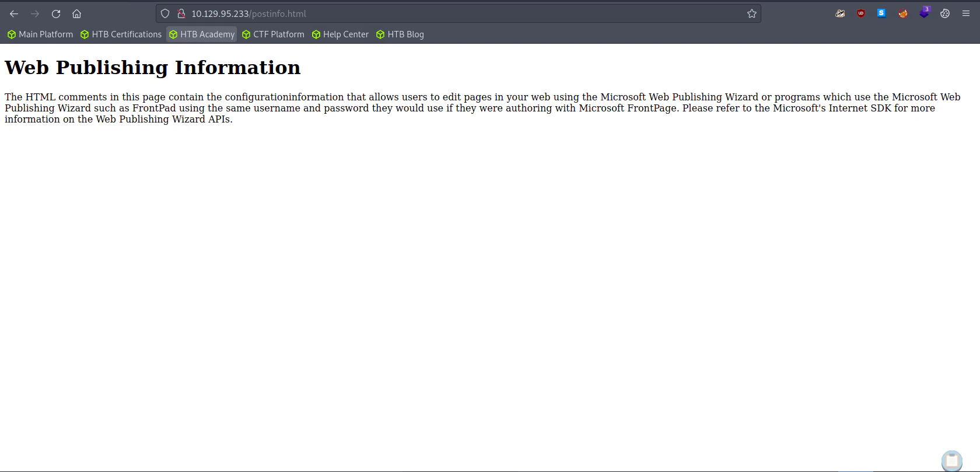Open the leftmost toolbar extension icon
The width and height of the screenshot is (980, 472).
(840, 13)
